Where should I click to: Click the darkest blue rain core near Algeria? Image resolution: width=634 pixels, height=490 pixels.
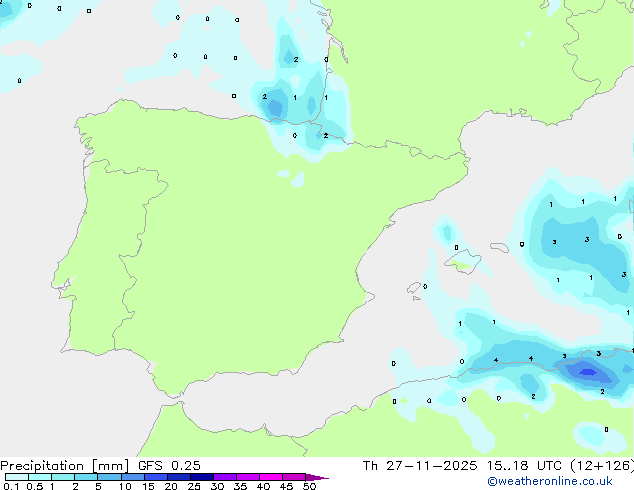coord(588,372)
